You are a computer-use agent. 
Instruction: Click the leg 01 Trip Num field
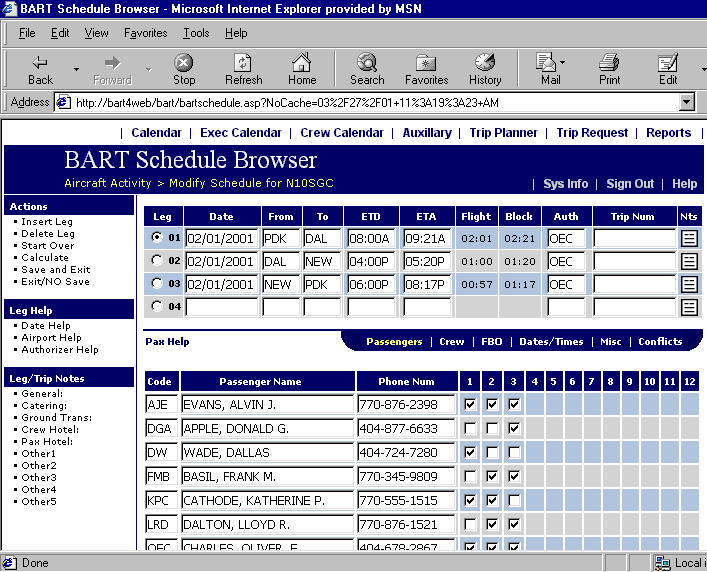point(634,238)
